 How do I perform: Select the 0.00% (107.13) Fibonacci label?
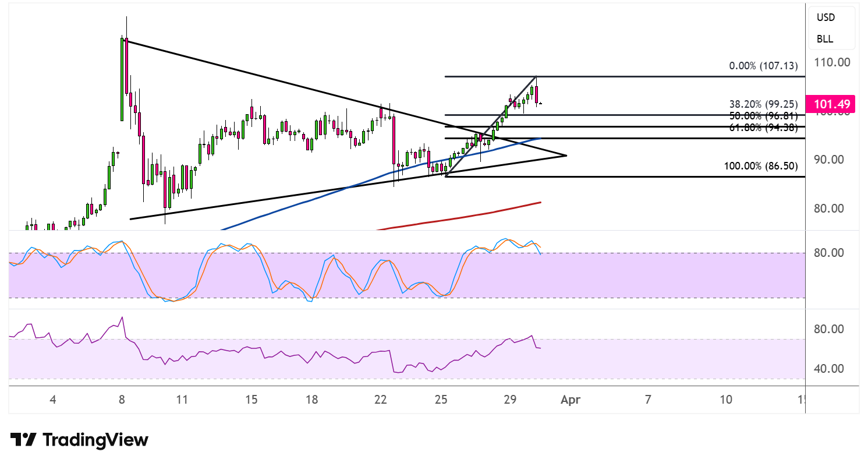point(763,66)
